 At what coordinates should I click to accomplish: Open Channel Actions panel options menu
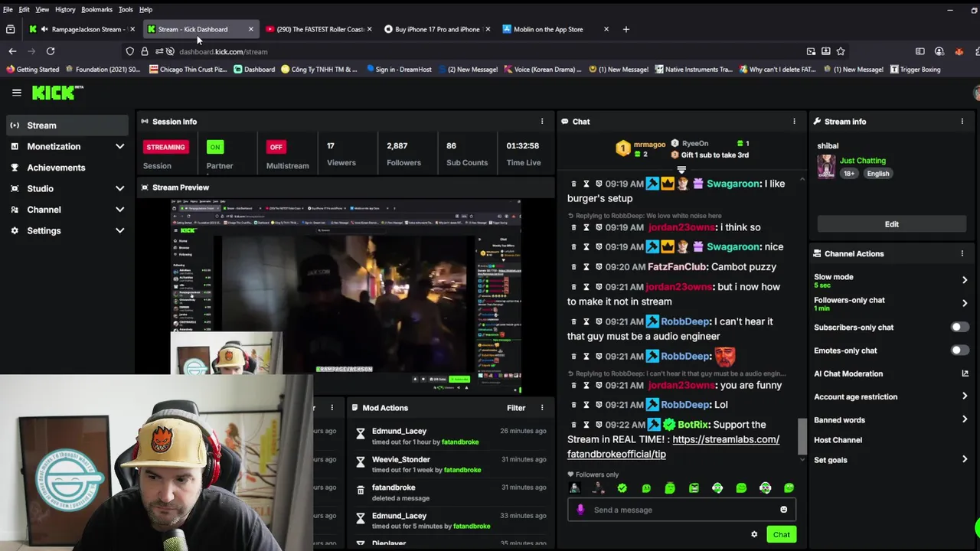pos(962,254)
